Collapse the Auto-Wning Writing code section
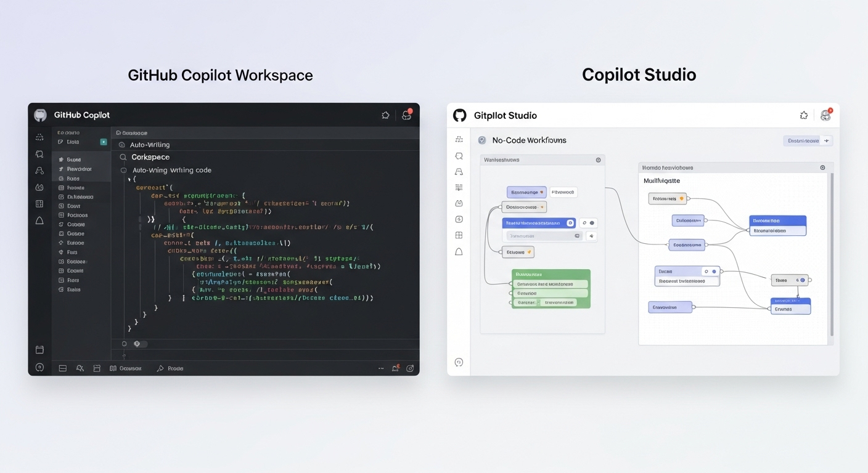This screenshot has width=868, height=473. tap(123, 170)
